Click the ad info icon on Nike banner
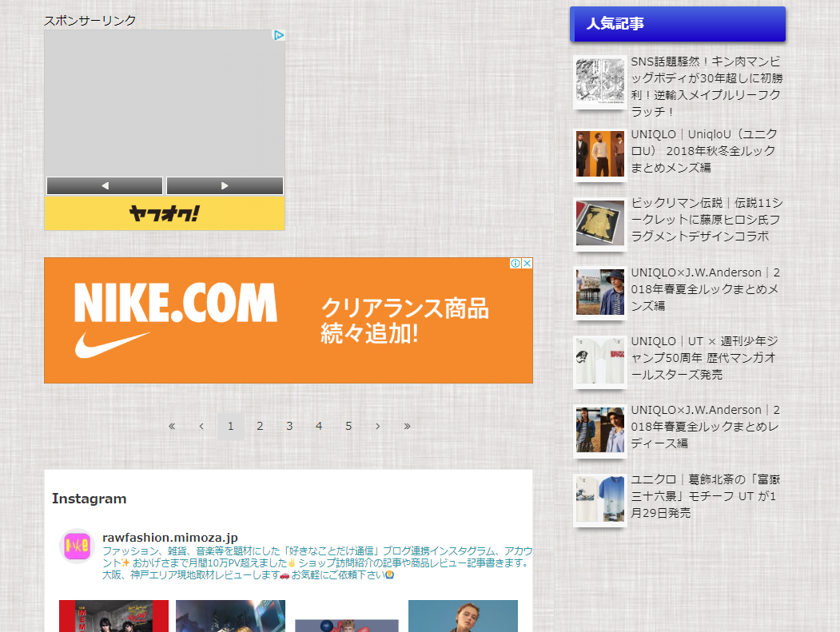 (x=516, y=263)
